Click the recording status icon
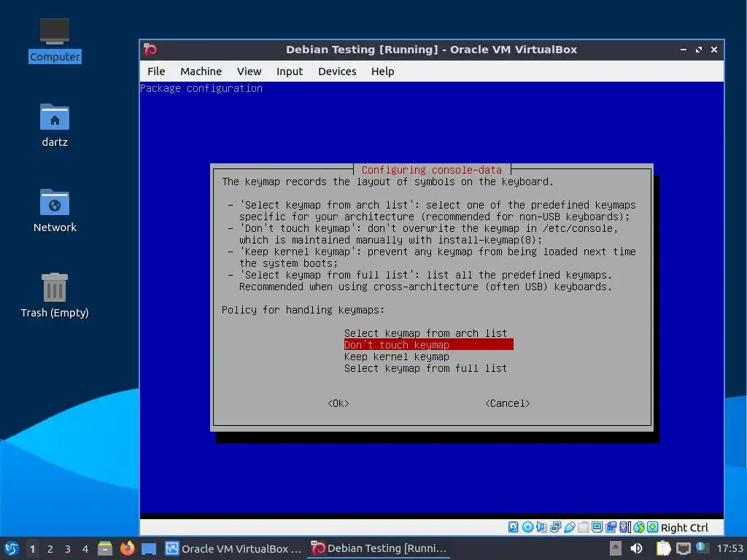Image resolution: width=747 pixels, height=560 pixels. (611, 527)
